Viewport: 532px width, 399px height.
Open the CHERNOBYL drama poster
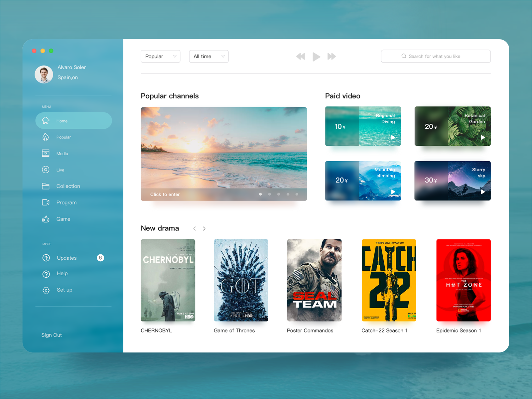click(x=168, y=280)
